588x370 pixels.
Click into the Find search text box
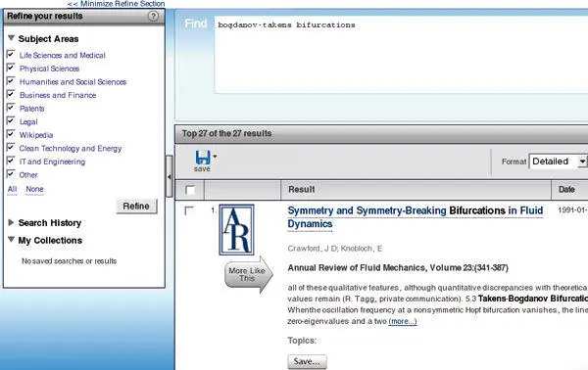click(401, 55)
